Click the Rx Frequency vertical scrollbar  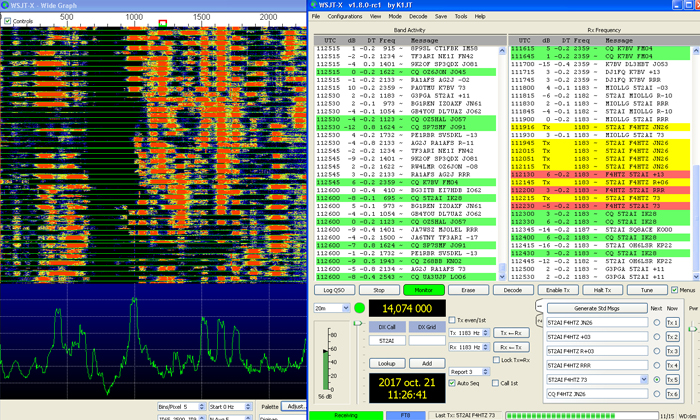[x=696, y=163]
